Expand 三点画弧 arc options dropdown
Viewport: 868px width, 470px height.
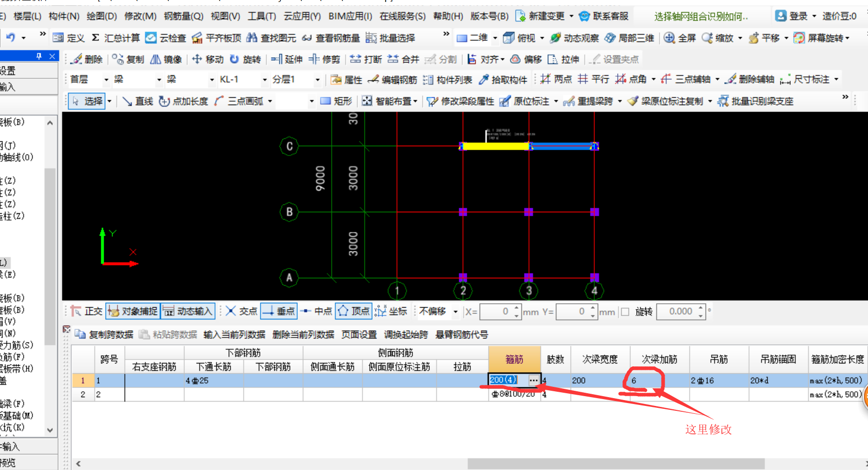coord(269,101)
